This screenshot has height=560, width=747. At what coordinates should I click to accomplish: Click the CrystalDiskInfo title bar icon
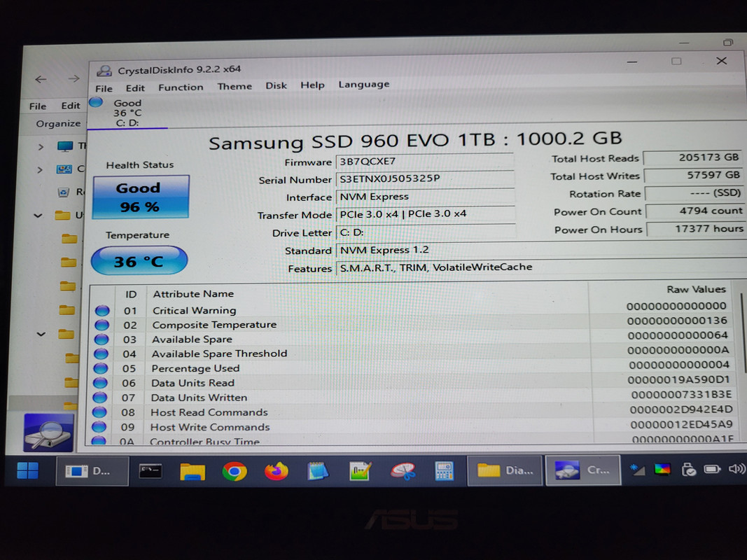104,71
